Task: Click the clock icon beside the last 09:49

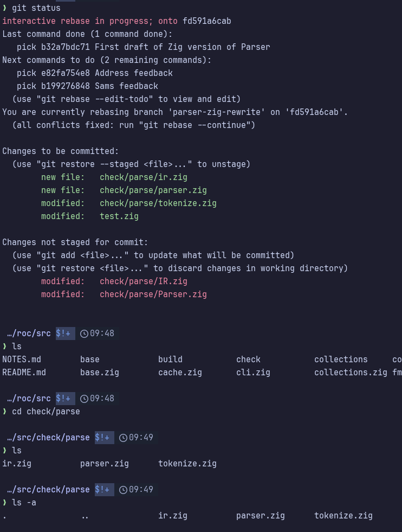Action: pyautogui.click(x=123, y=490)
